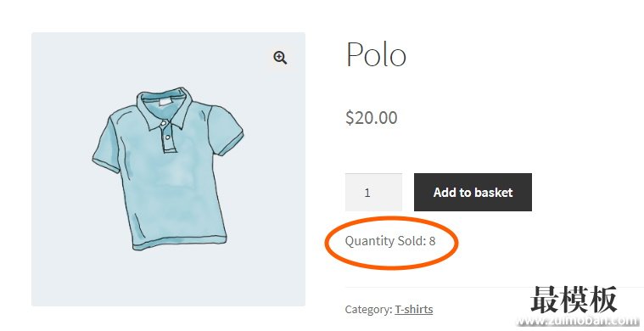Click the $20.00 price text
Screen dimensions: 644x331
click(x=372, y=117)
